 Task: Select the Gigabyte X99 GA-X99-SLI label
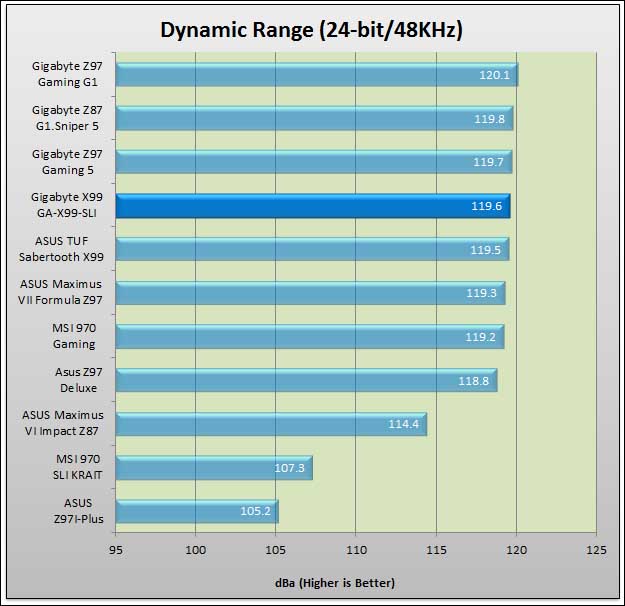[x=67, y=205]
